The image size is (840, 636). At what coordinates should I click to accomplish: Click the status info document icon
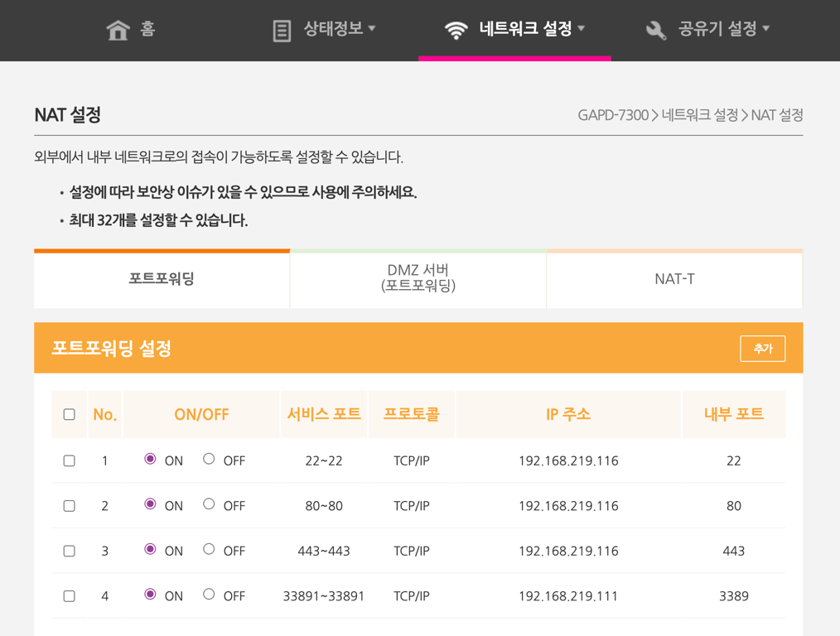282,31
